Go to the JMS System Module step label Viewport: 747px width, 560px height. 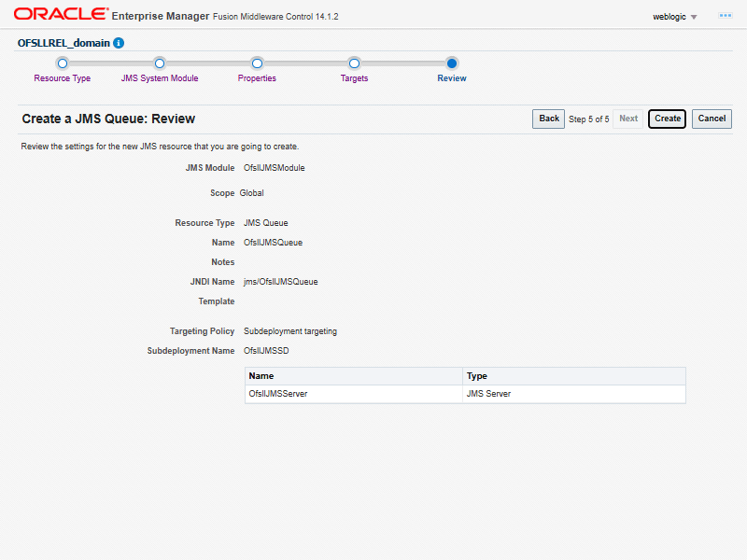click(160, 78)
